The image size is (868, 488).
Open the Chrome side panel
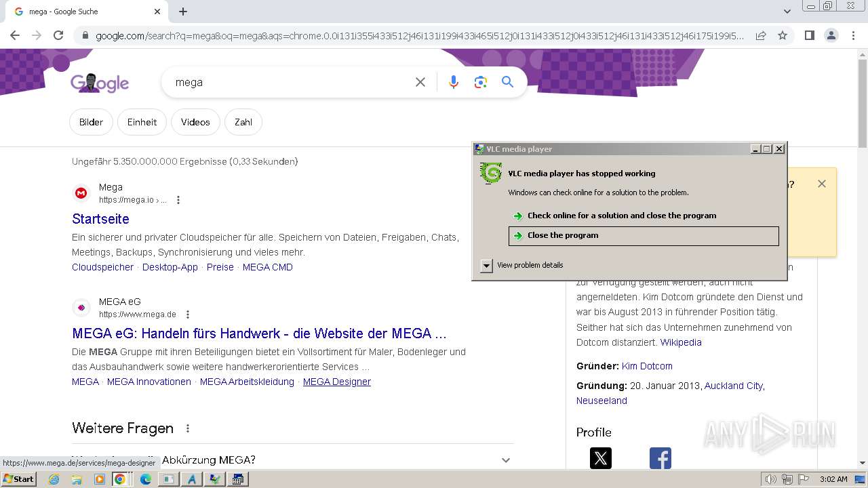(809, 35)
